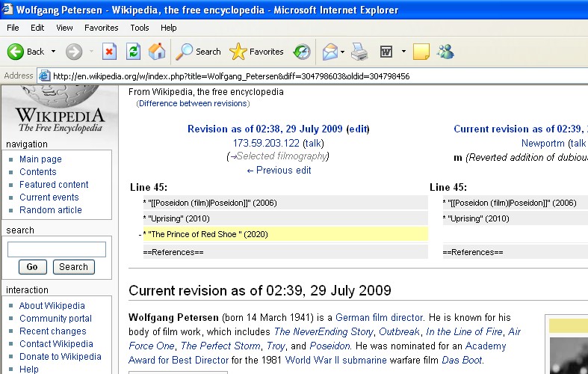Edit with Microsoft Word icon

386,52
